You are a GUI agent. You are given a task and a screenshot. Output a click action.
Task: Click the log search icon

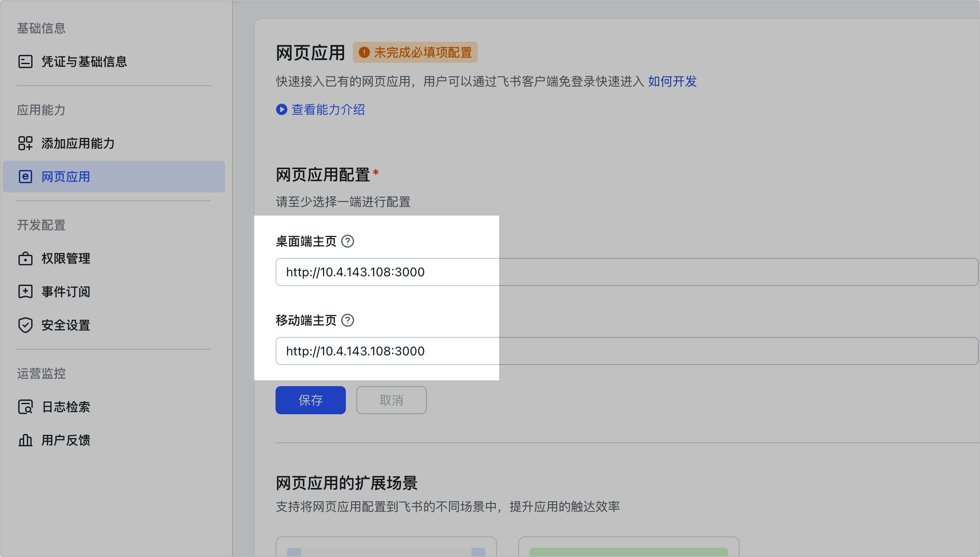25,407
